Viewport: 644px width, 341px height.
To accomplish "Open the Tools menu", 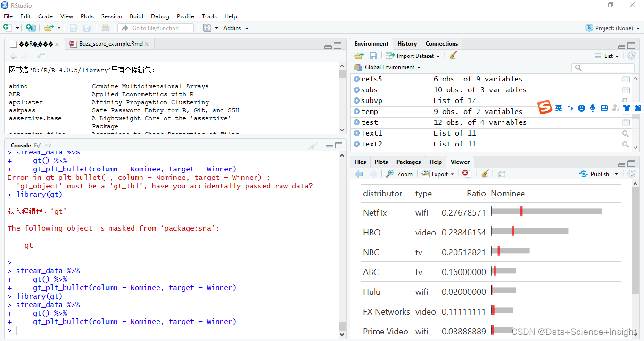I will 209,16.
